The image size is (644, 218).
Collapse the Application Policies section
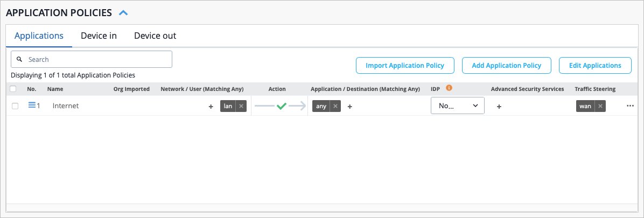coord(123,12)
